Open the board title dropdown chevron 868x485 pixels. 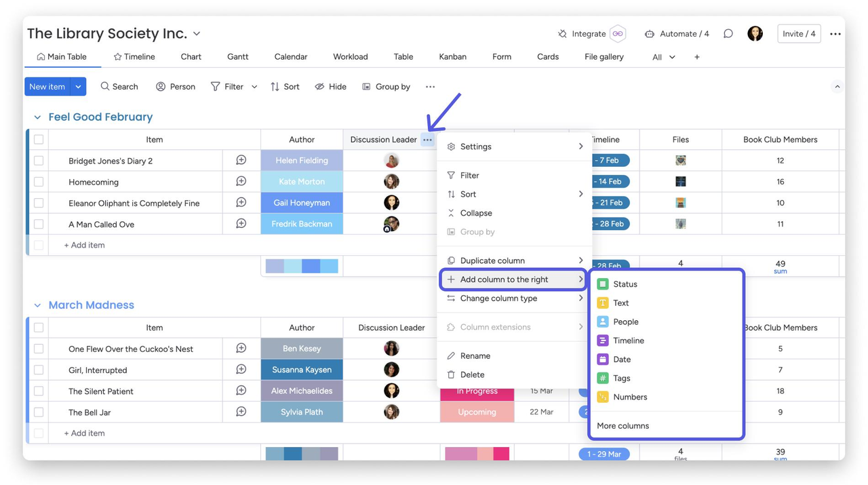click(x=197, y=34)
